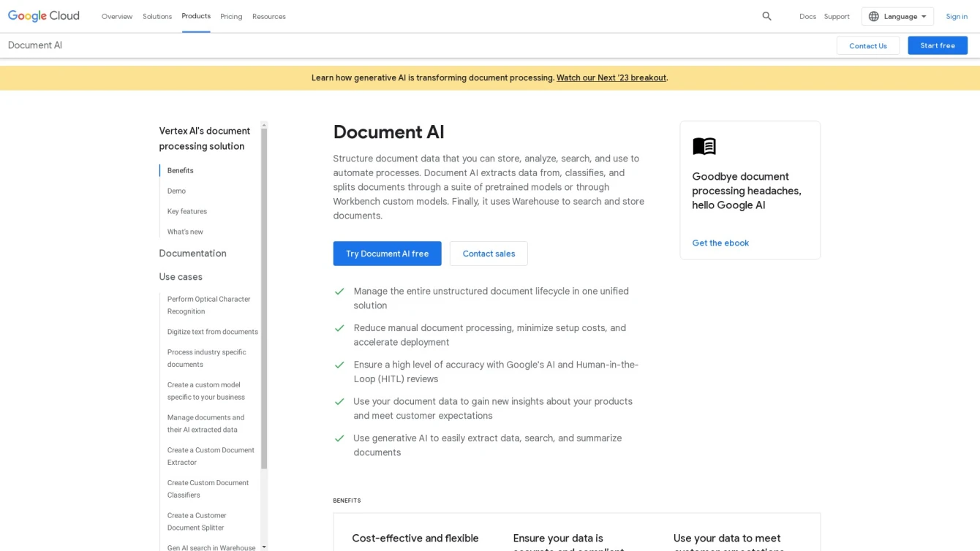Click Vertex AI's document processing solution heading
The image size is (980, 551).
205,139
